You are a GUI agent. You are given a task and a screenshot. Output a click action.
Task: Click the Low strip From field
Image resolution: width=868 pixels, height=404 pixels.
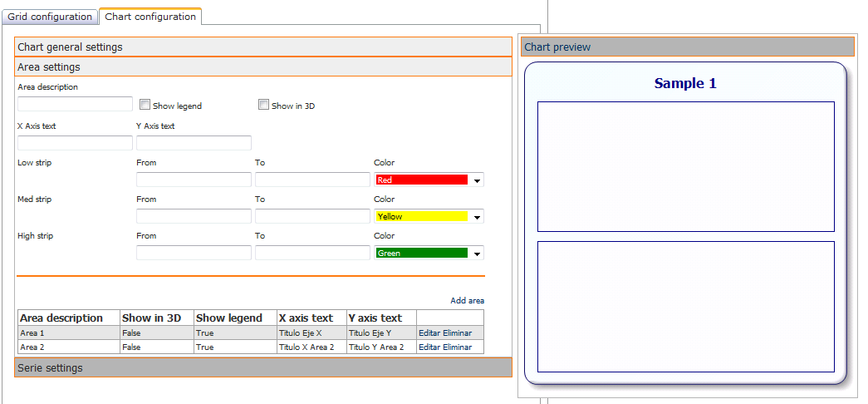(x=194, y=180)
